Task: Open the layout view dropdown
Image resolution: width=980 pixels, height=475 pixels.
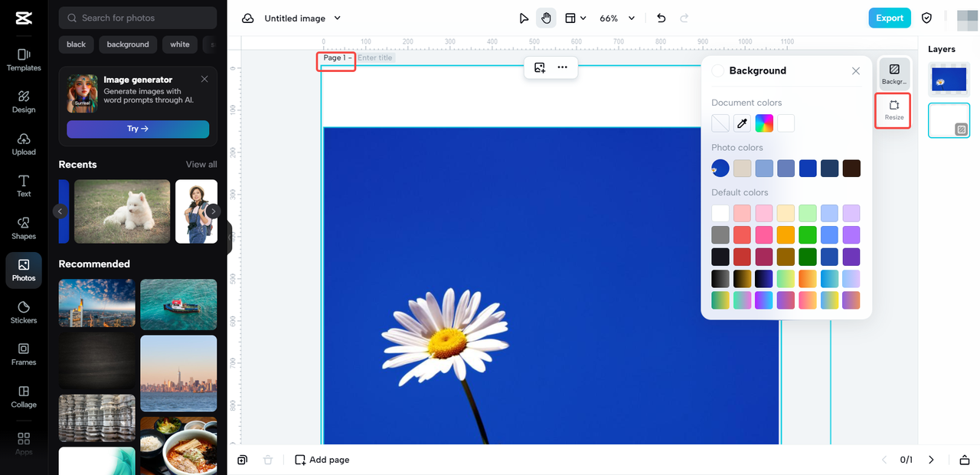Action: tap(576, 18)
